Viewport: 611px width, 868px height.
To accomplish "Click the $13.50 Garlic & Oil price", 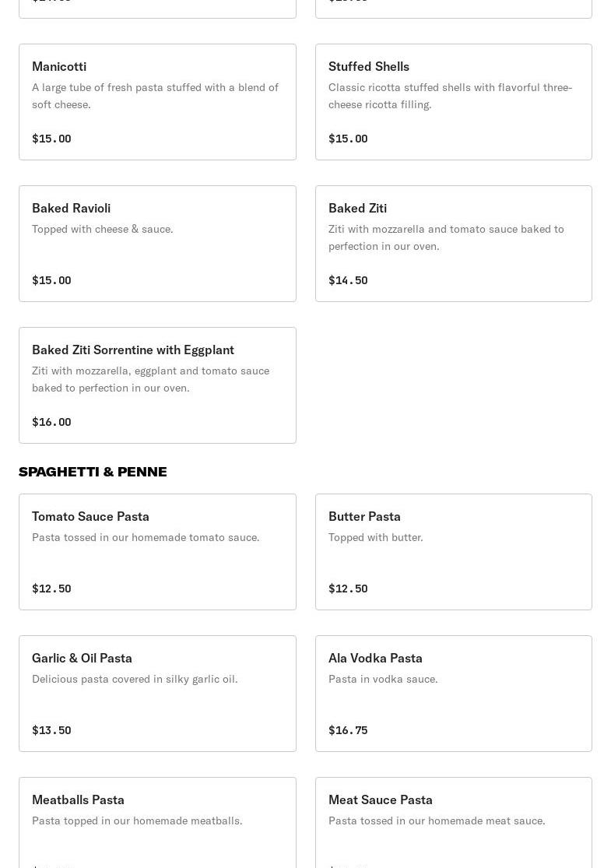I will (51, 730).
